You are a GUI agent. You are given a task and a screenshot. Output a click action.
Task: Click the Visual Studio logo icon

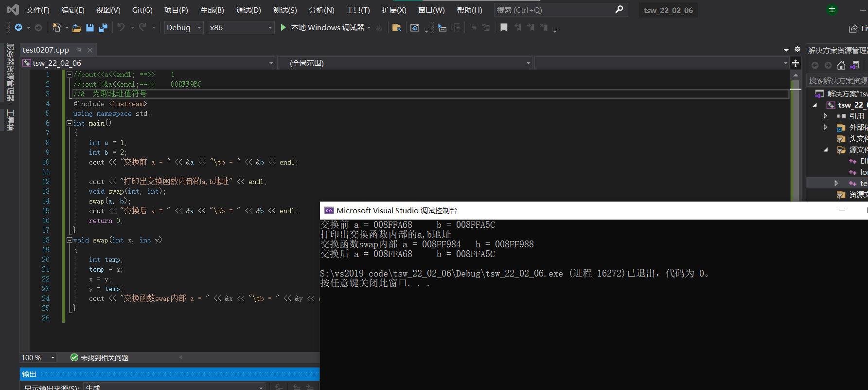[x=13, y=10]
